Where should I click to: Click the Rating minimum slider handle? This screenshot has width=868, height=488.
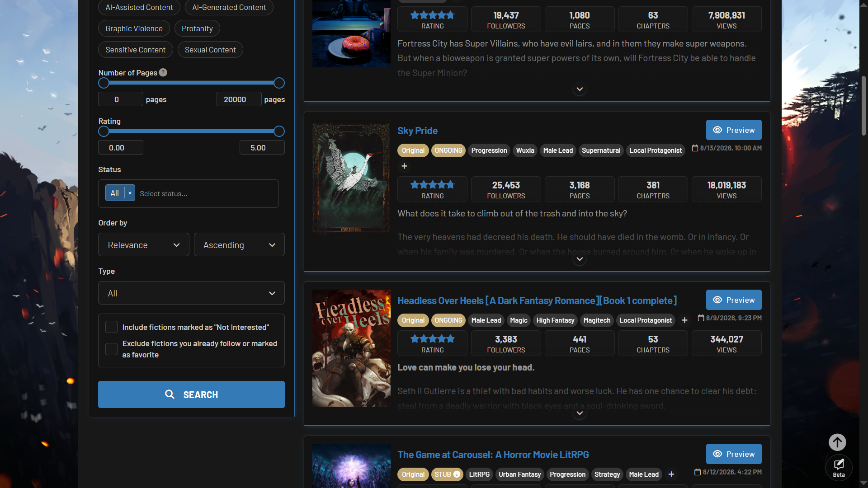[104, 131]
